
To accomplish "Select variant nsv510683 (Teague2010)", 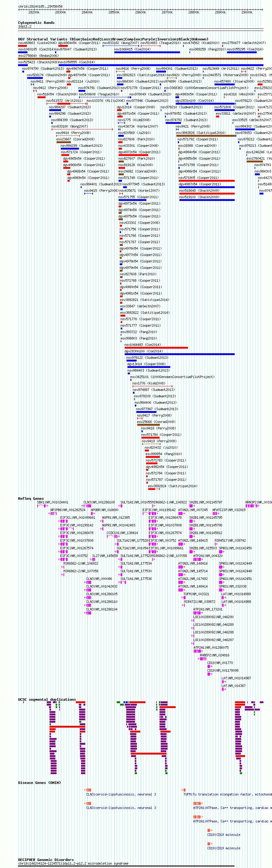I will (x=160, y=43).
